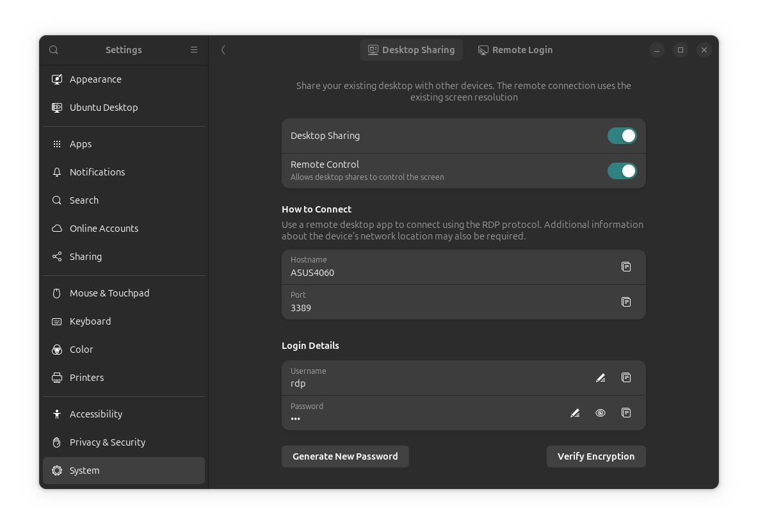Copy the port number 3389
The height and width of the screenshot is (532, 758).
tap(626, 302)
